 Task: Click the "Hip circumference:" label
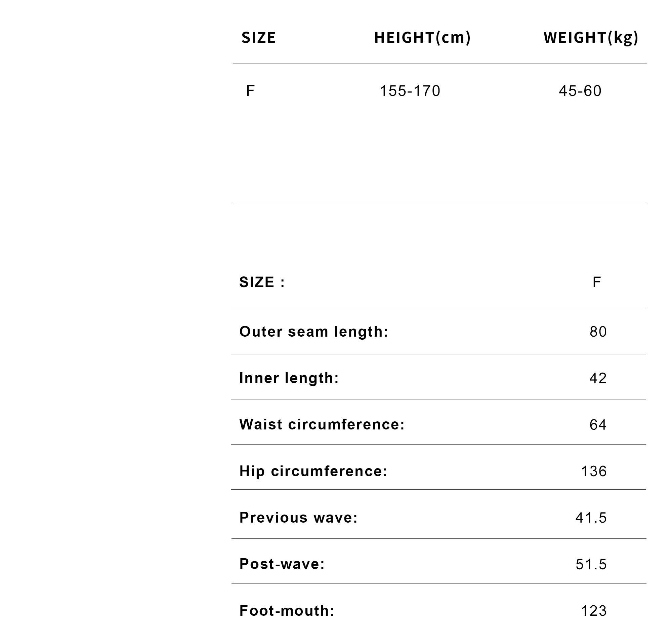[x=313, y=471]
